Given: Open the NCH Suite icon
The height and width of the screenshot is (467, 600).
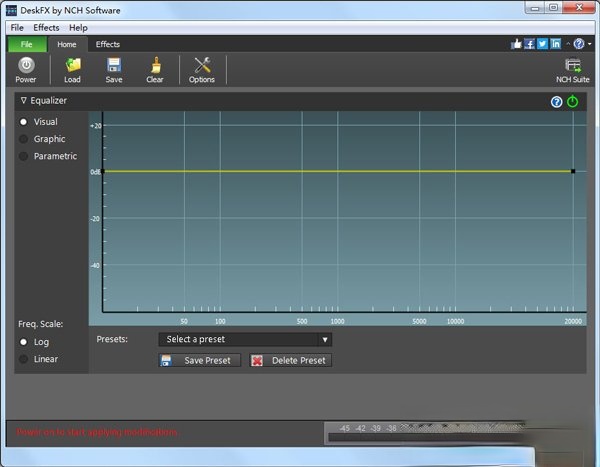Looking at the screenshot, I should click(x=572, y=70).
